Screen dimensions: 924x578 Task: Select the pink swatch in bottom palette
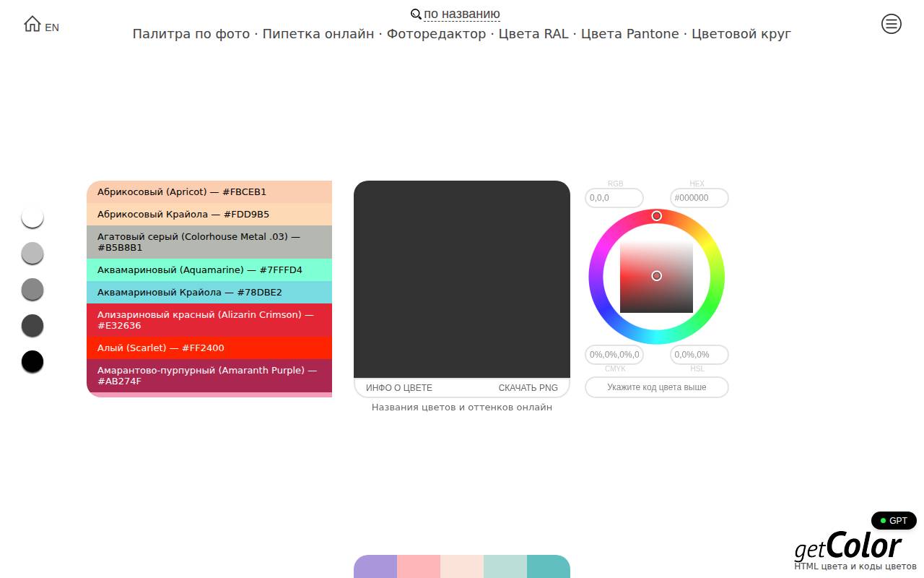[x=419, y=566]
